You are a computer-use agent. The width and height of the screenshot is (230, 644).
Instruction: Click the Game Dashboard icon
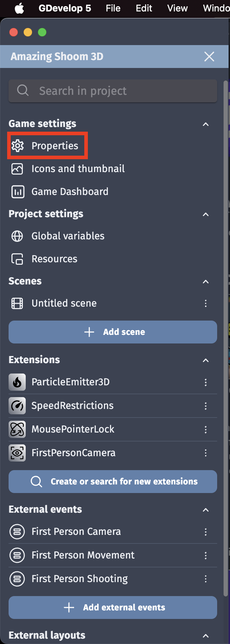[17, 191]
